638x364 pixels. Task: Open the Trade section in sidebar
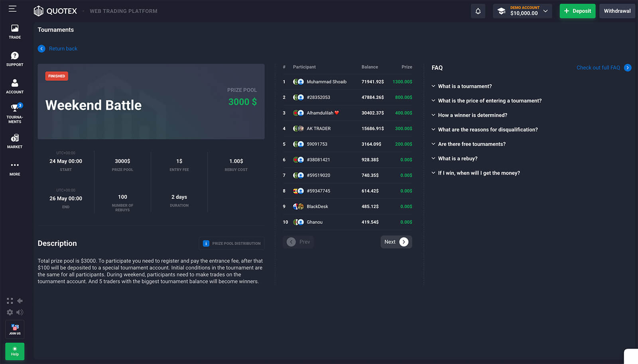15,31
